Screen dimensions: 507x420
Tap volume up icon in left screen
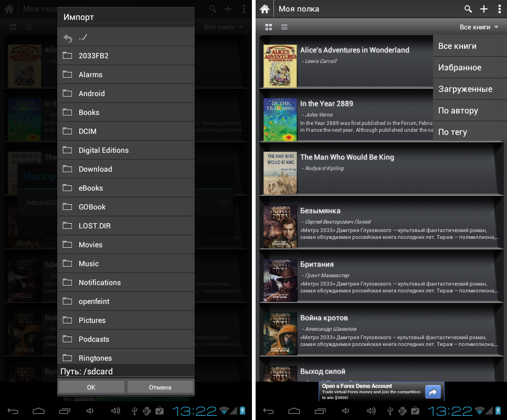coord(115,411)
